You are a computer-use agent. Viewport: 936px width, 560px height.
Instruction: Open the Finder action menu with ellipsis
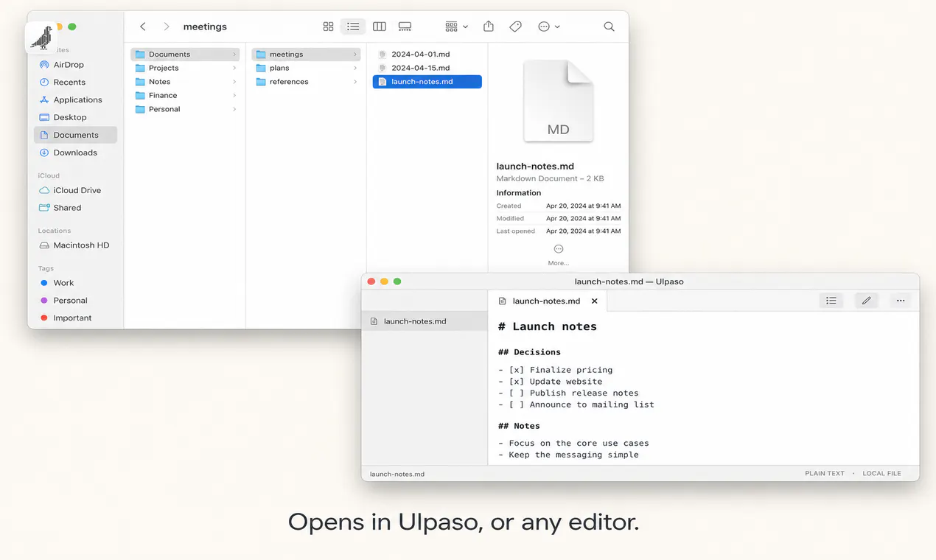549,27
